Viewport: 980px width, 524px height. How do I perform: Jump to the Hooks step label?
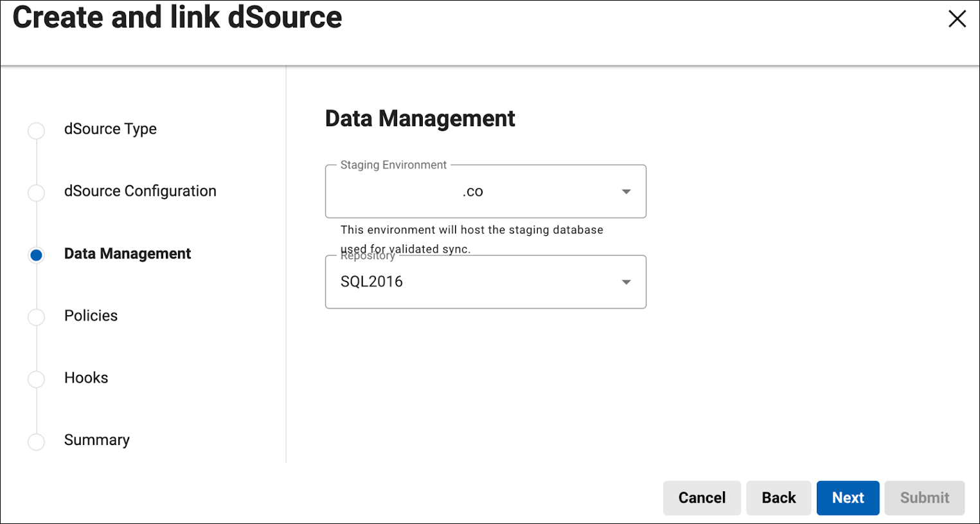click(86, 378)
